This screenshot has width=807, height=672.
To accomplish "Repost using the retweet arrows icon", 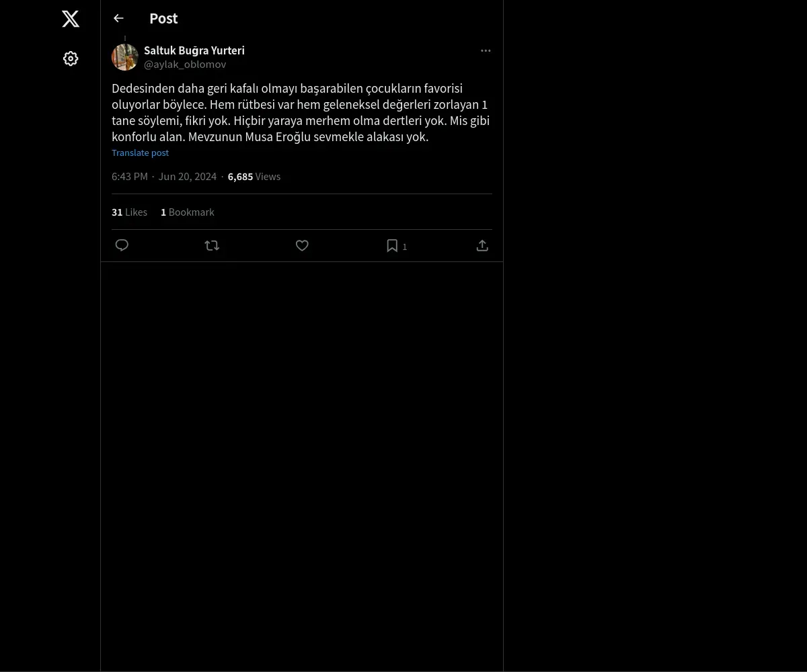I will [x=212, y=245].
